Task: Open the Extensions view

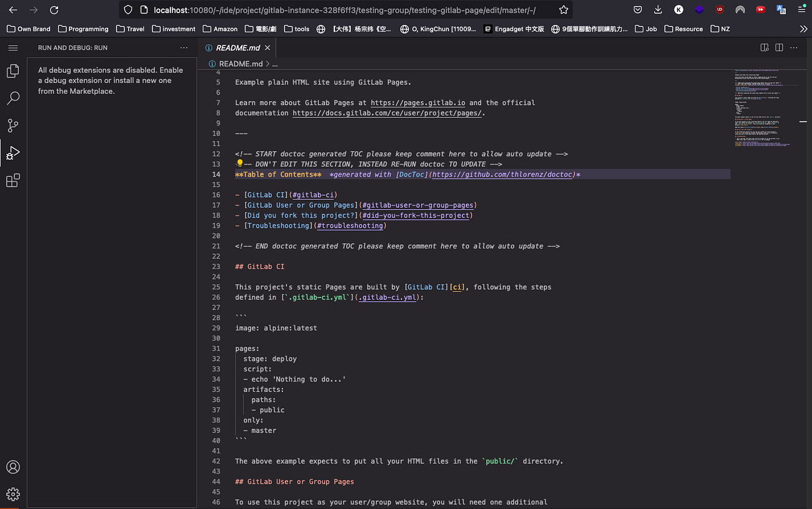Action: coord(13,181)
